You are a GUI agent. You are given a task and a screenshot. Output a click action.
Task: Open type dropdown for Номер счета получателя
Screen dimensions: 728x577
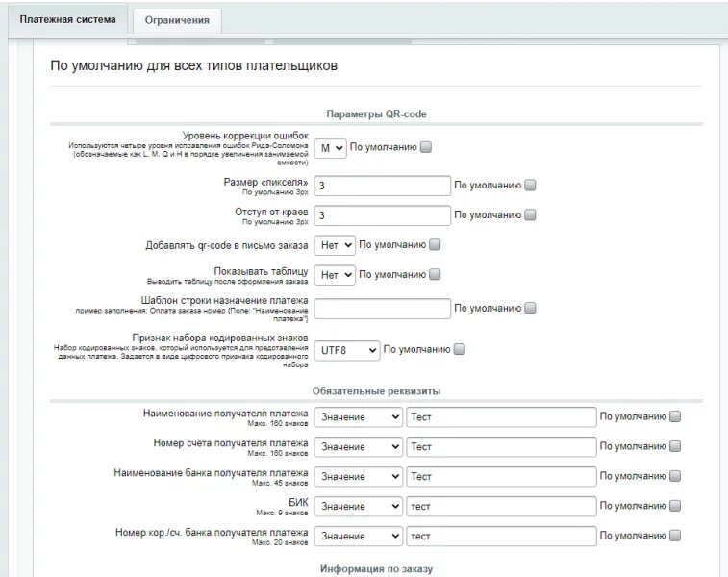click(x=359, y=447)
